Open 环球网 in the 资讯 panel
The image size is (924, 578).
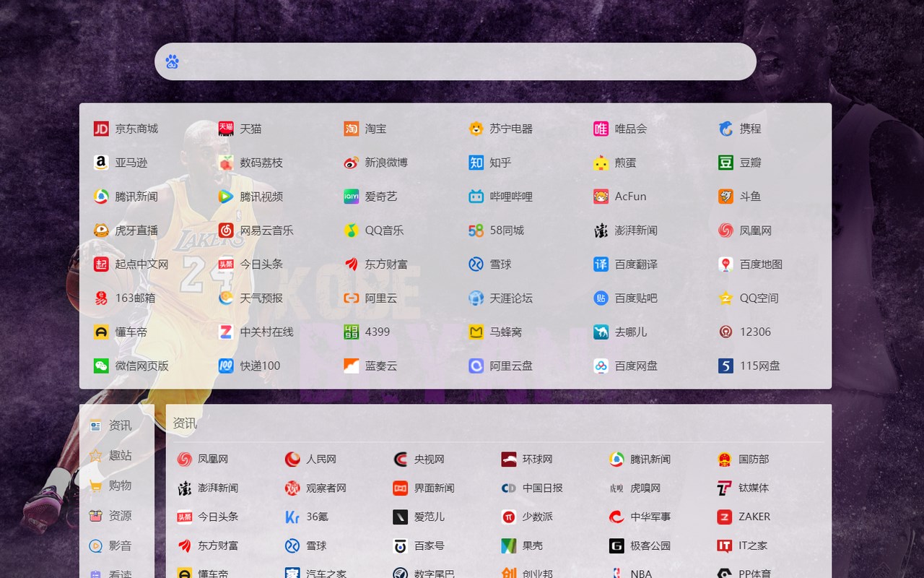[x=527, y=459]
